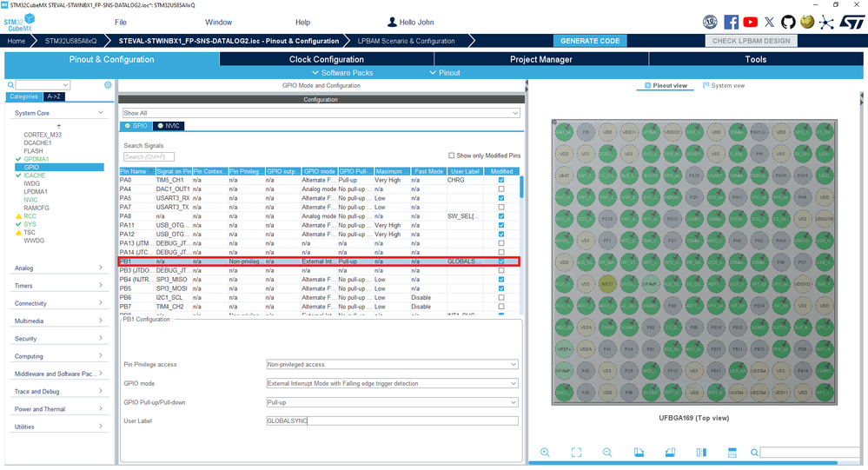Toggle the Modified checkbox for PA4
The width and height of the screenshot is (868, 470).
[501, 189]
